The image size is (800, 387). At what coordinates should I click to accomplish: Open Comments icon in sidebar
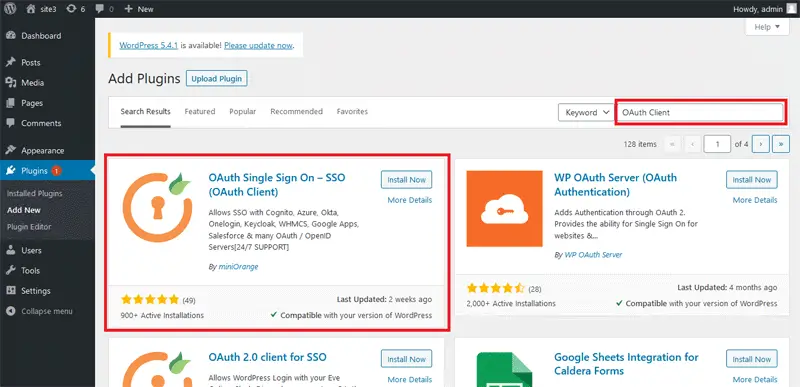click(x=11, y=123)
